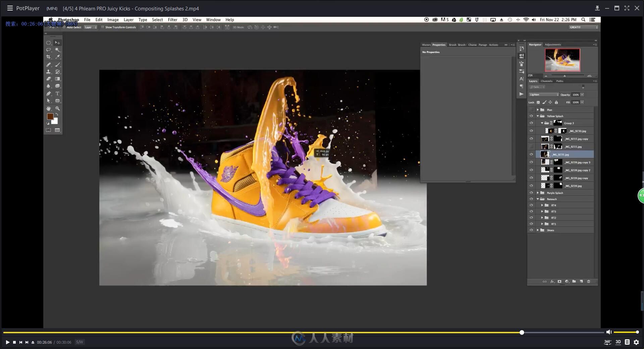Select the Brush tool
The image size is (644, 349).
[x=58, y=64]
